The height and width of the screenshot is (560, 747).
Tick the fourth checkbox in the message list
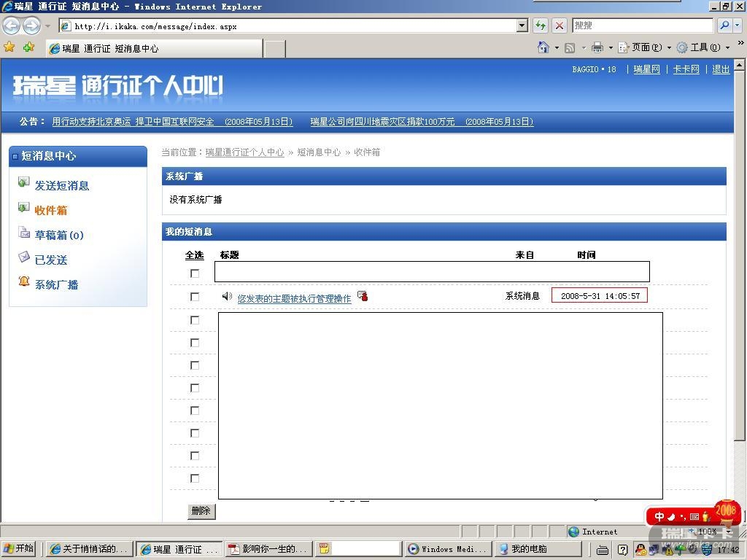pos(194,343)
